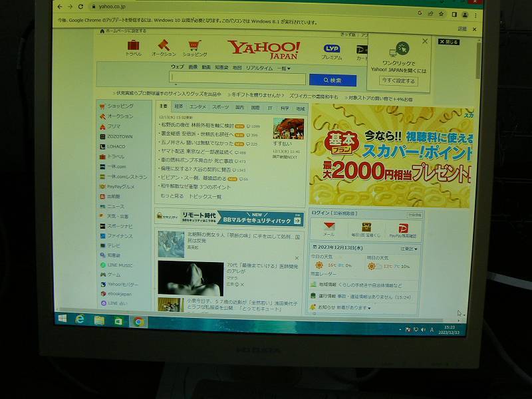Open the LYP プレミアム icon
Viewport: 532px width, 399px height.
(331, 52)
